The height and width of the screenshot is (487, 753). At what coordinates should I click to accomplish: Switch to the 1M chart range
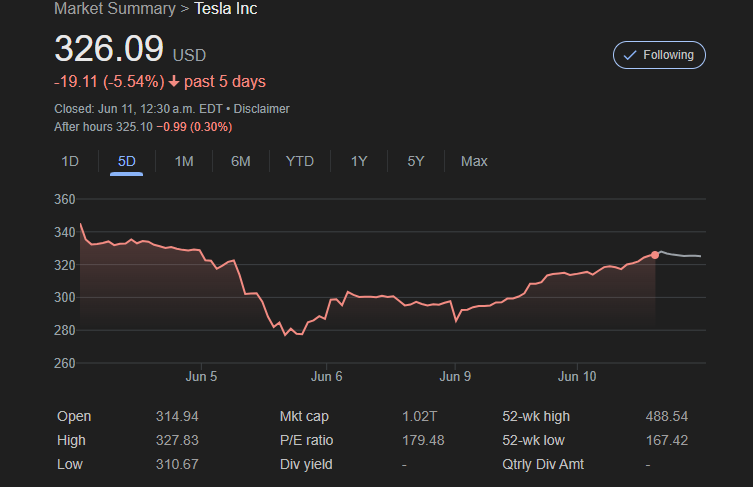tap(184, 161)
